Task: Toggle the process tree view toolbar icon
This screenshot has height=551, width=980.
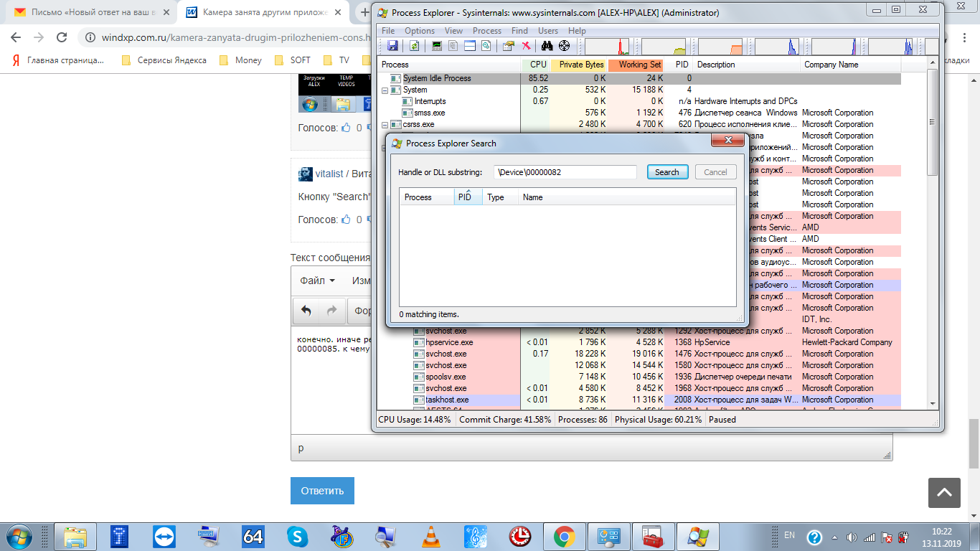Action: coord(453,46)
